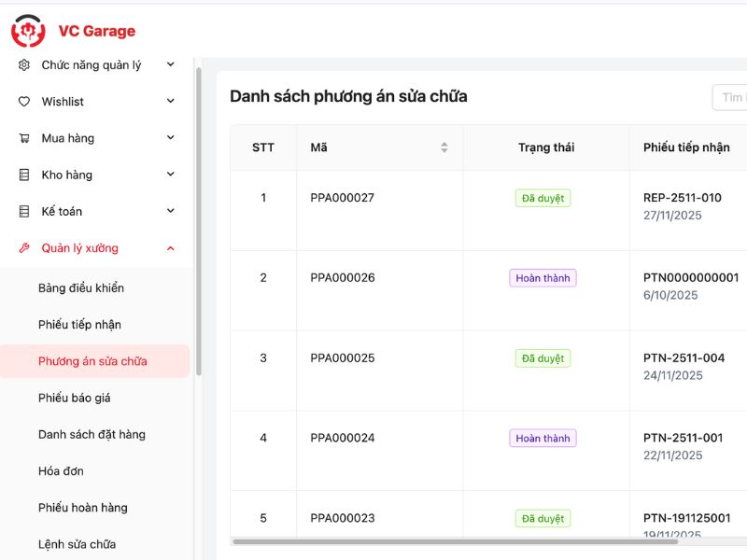Expand the Kho hàng chevron
Viewport: 747px width, 560px height.
(x=170, y=174)
